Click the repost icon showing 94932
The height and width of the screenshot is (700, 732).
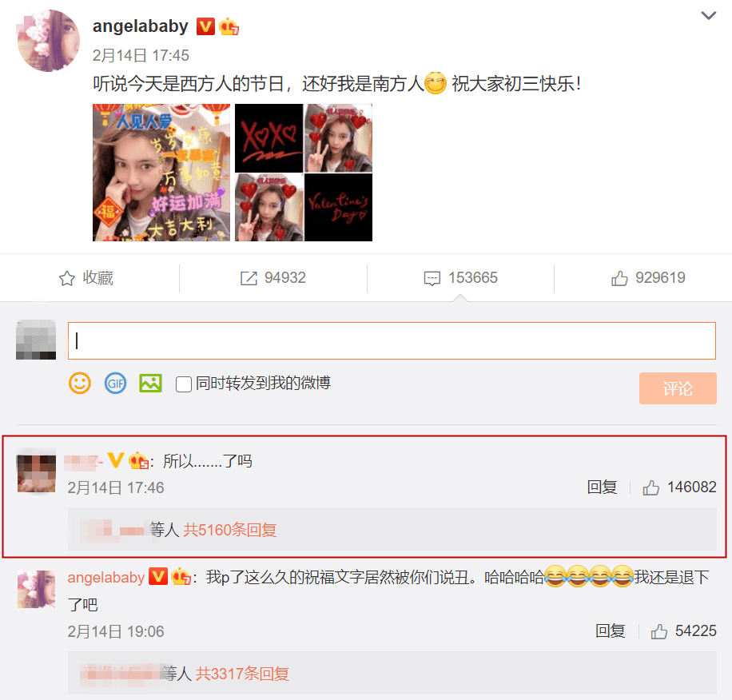(x=249, y=278)
